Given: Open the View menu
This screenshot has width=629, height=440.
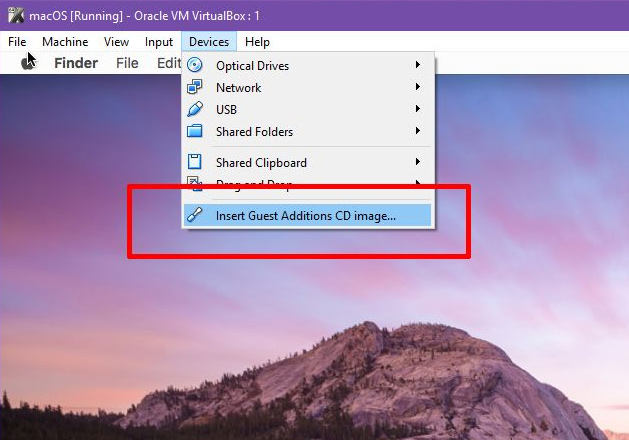Looking at the screenshot, I should click(116, 42).
